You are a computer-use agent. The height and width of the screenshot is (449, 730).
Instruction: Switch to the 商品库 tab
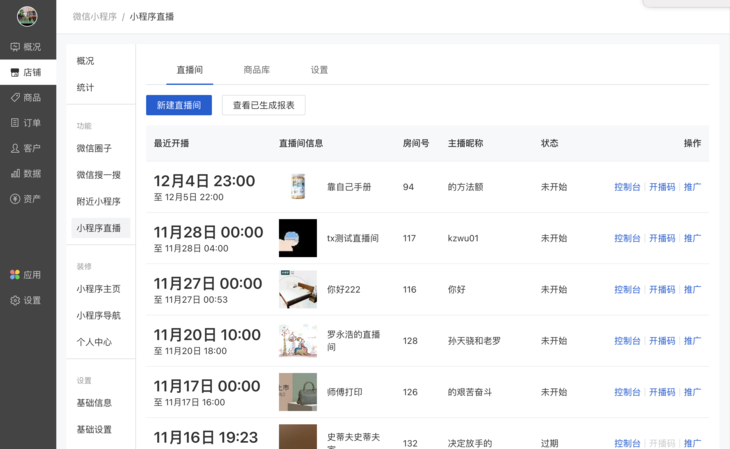(x=257, y=70)
